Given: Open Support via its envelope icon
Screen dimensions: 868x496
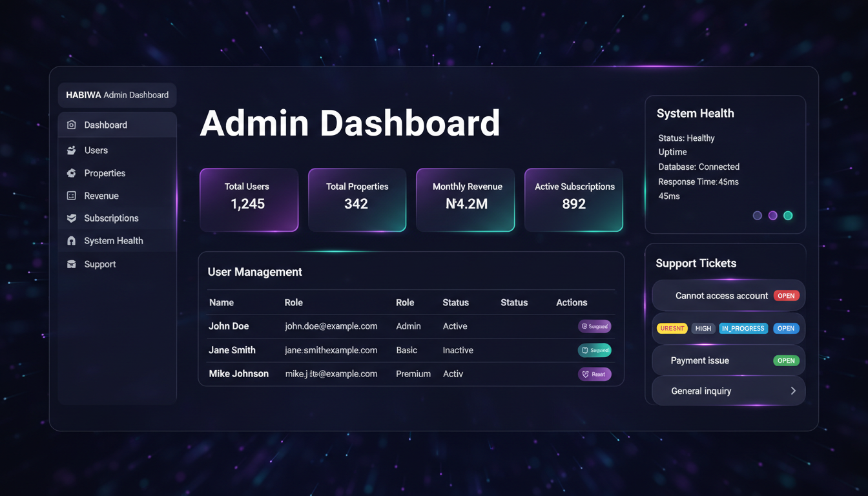Looking at the screenshot, I should coord(71,264).
